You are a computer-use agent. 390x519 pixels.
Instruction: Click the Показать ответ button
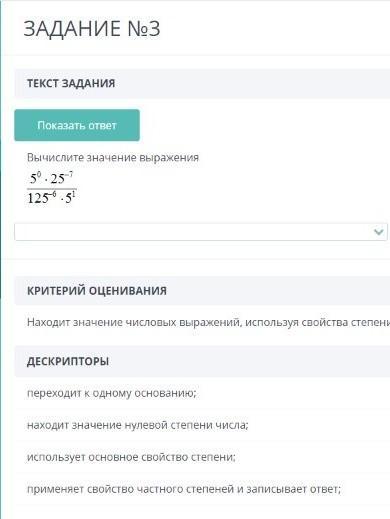tap(77, 125)
